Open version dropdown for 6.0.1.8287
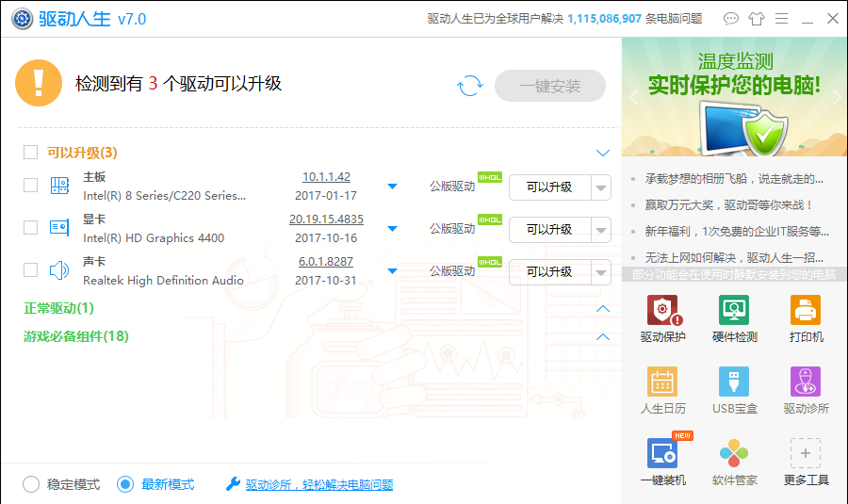The height and width of the screenshot is (504, 848). pos(393,271)
